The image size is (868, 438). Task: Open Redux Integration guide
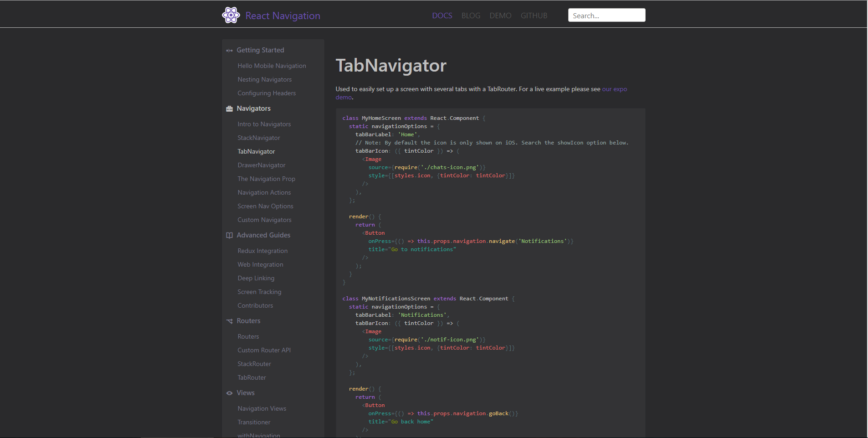(x=262, y=251)
